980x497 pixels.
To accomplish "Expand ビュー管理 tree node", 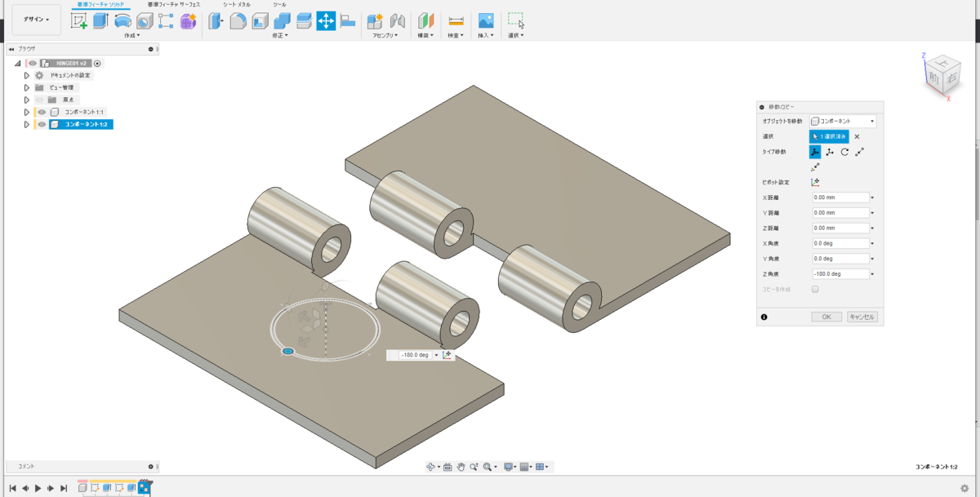I will click(27, 87).
